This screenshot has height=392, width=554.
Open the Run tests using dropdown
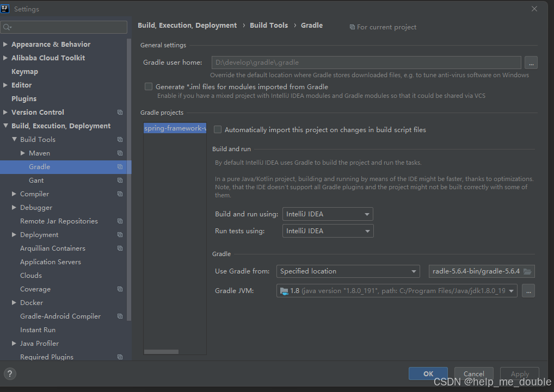(x=328, y=231)
